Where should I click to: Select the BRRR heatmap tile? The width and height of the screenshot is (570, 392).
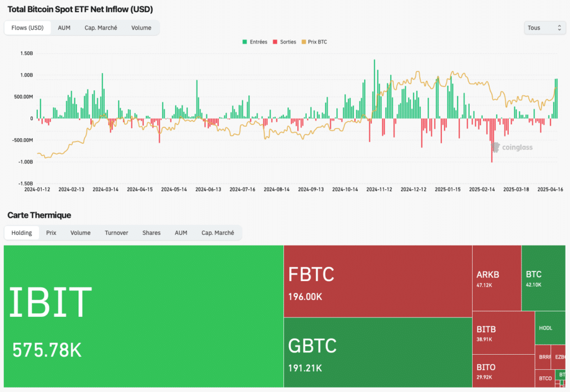tap(543, 357)
